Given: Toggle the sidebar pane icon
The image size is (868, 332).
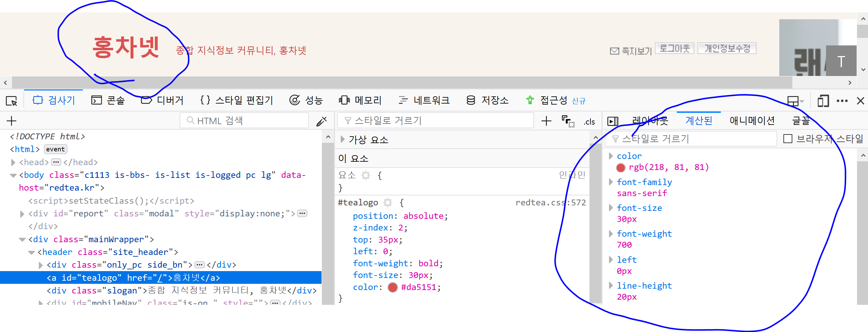Looking at the screenshot, I should (x=612, y=121).
